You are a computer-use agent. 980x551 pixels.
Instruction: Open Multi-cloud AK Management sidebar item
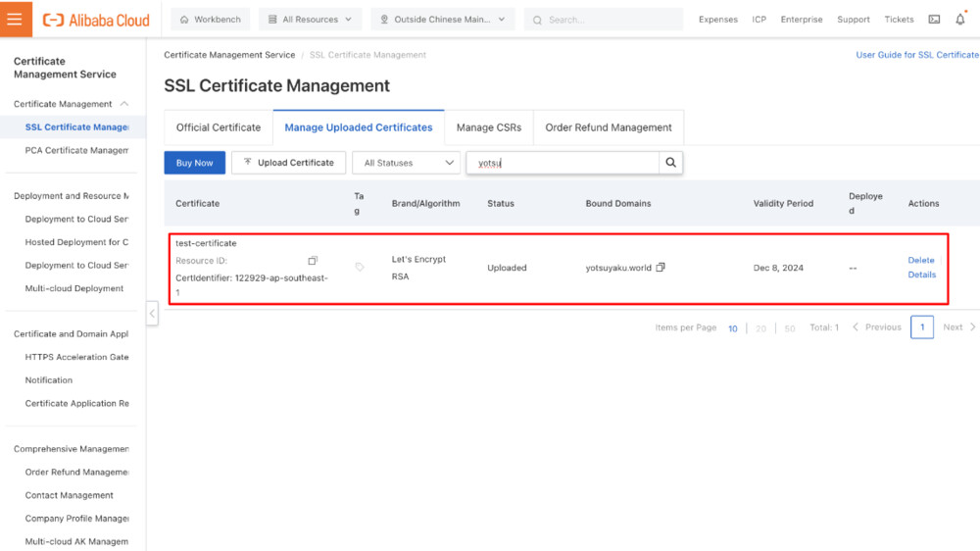point(76,541)
